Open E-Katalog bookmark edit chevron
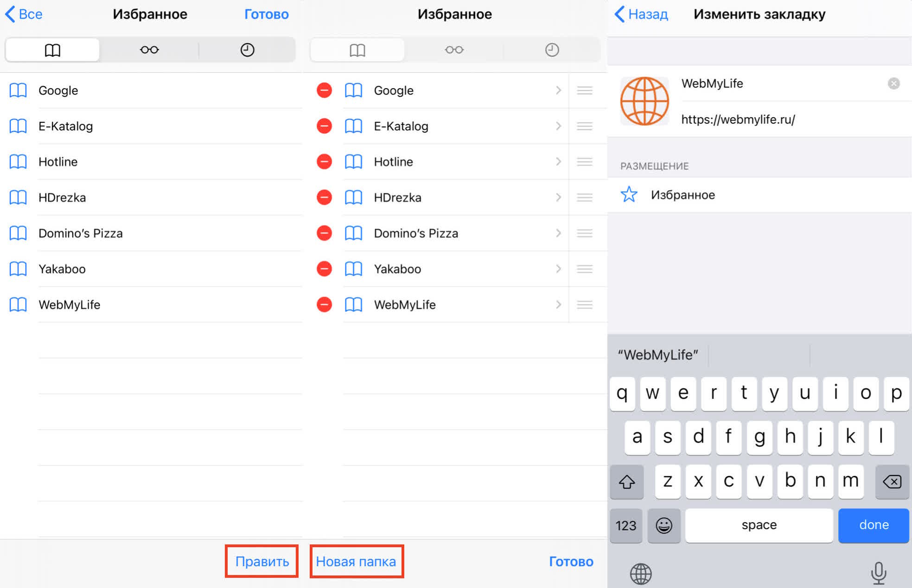Screen dimensions: 912x588 [x=558, y=126]
